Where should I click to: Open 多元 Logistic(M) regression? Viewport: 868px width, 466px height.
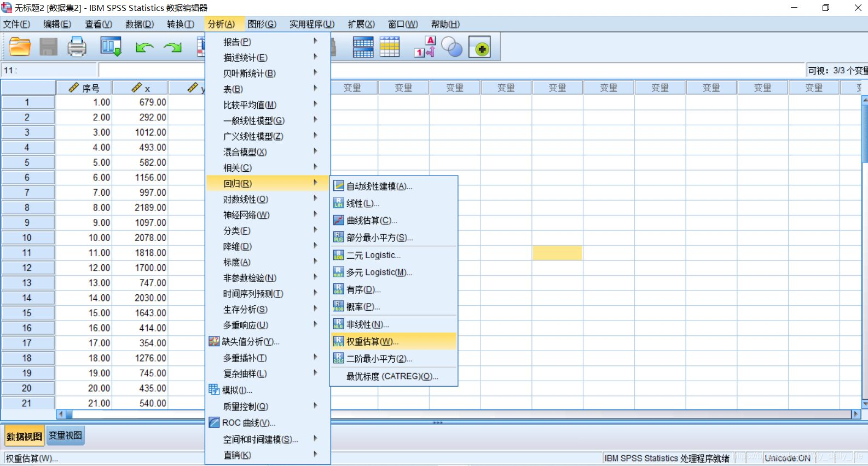coord(394,272)
